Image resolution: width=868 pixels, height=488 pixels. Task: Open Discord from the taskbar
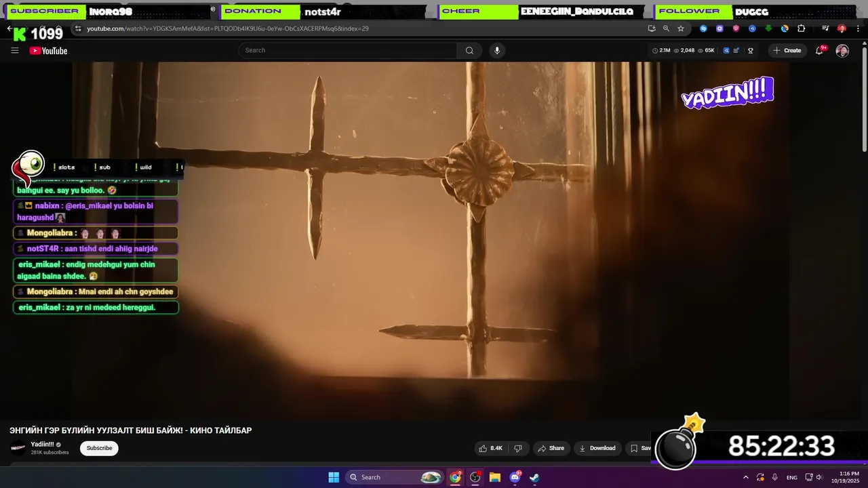[x=515, y=477]
